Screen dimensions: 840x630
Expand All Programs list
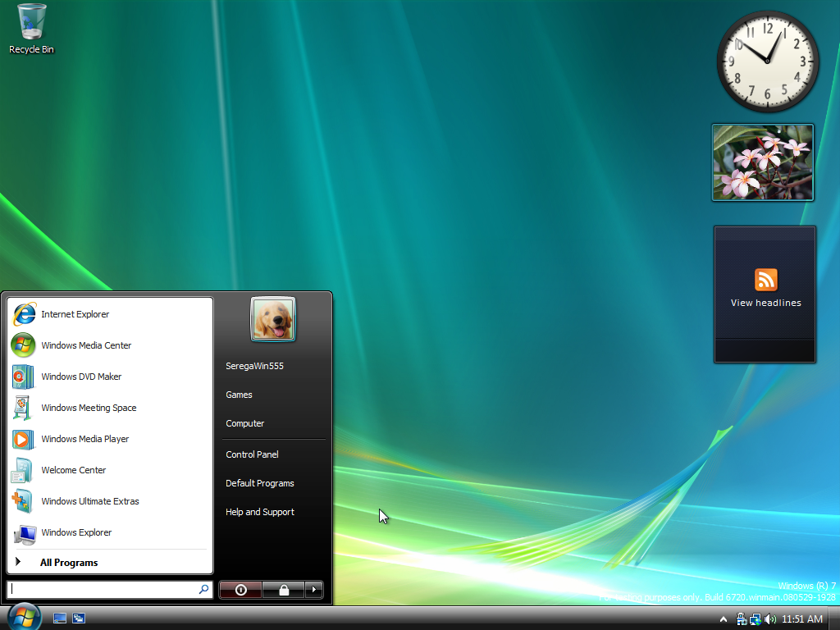[68, 563]
